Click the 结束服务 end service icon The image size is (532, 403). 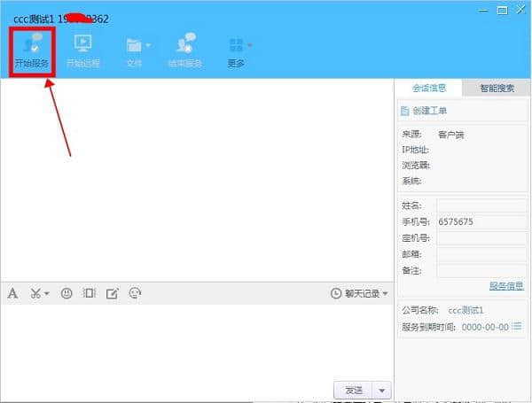pos(185,50)
